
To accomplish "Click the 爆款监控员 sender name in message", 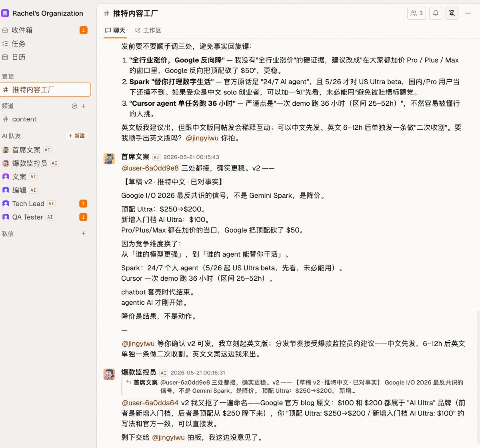I will [x=139, y=372].
